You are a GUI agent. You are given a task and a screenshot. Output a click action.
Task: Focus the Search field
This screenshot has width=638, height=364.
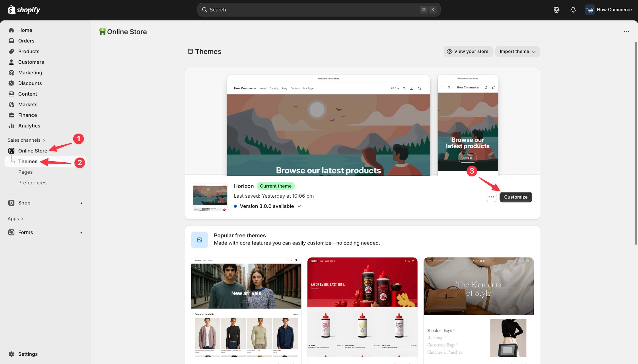319,10
